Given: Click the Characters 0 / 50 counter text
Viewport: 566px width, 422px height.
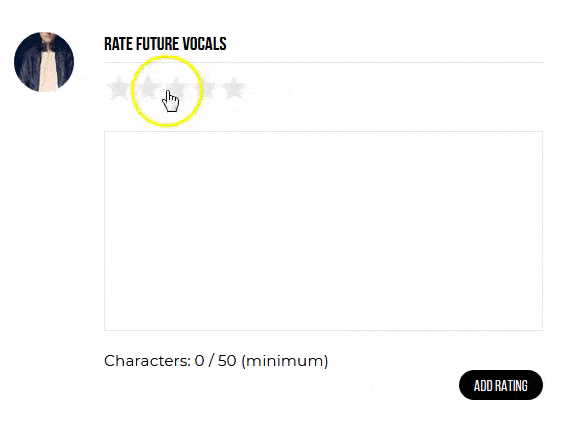Looking at the screenshot, I should click(x=216, y=361).
